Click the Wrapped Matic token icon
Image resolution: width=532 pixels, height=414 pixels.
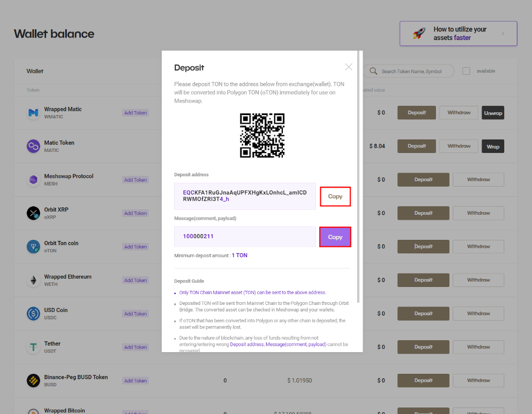[33, 112]
